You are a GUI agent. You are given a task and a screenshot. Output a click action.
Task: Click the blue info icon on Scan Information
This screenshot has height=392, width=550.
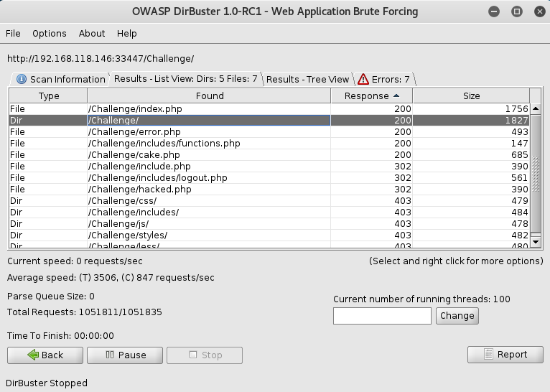pos(22,79)
